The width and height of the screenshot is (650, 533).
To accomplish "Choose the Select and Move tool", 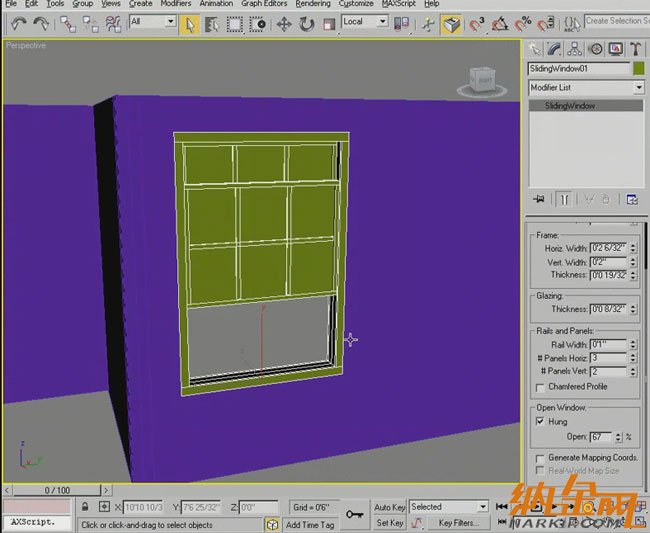I will [284, 23].
